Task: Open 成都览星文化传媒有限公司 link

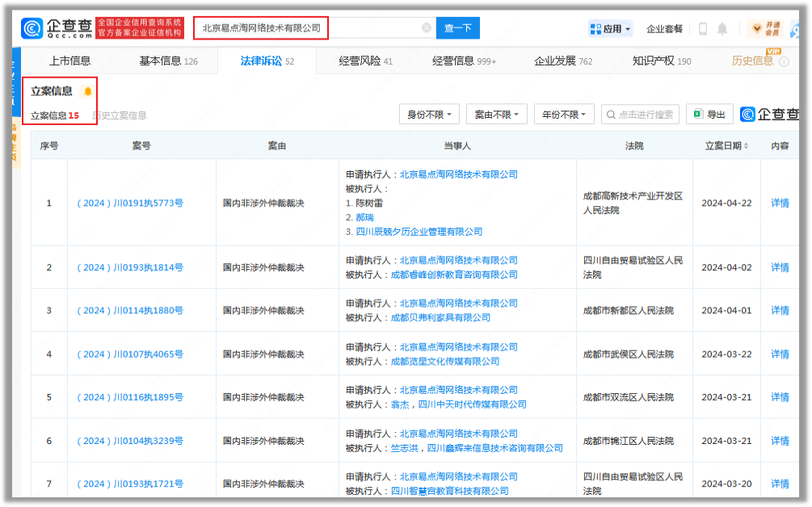Action: pos(445,362)
